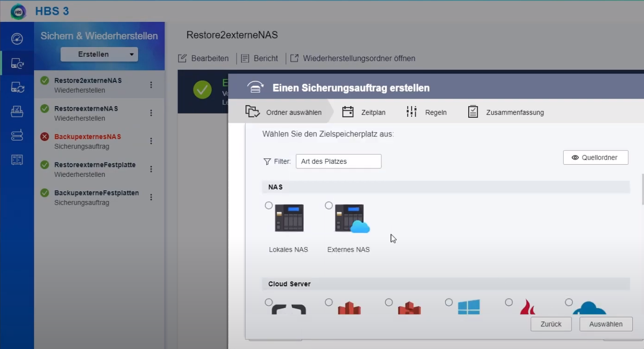Open the Sync sidebar icon

[x=17, y=87]
